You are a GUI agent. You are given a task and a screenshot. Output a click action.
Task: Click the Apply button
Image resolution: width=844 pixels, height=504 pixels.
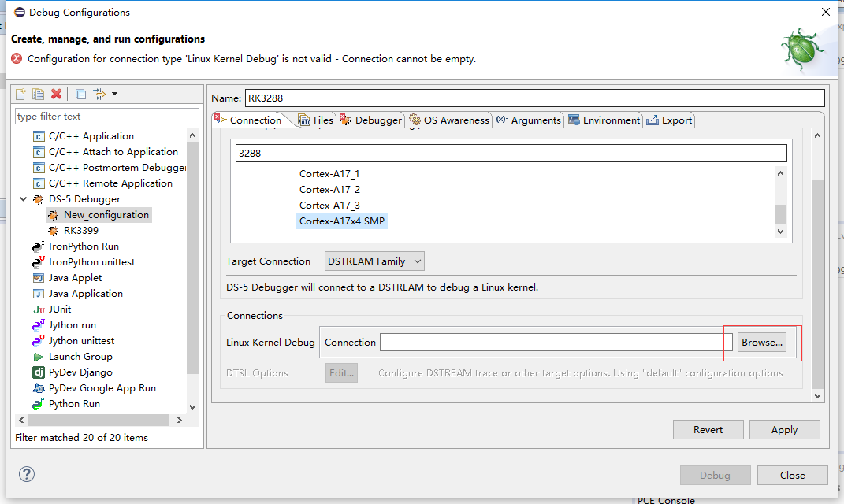(x=784, y=430)
